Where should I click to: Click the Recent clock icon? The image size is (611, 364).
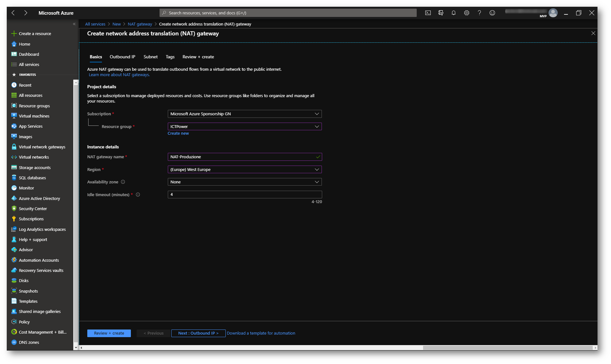click(14, 85)
